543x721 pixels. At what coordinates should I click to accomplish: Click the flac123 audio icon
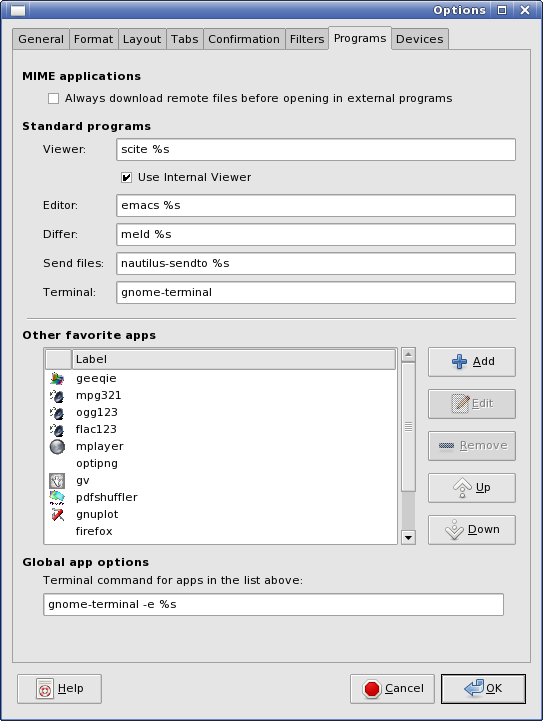point(57,429)
